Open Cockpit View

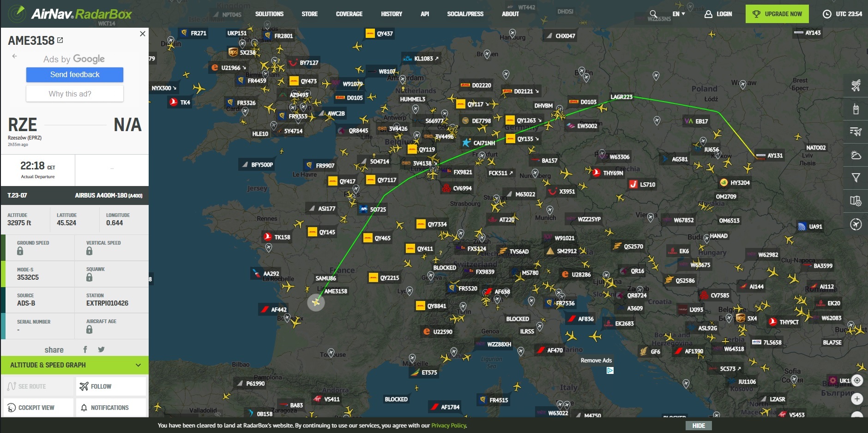[39, 408]
